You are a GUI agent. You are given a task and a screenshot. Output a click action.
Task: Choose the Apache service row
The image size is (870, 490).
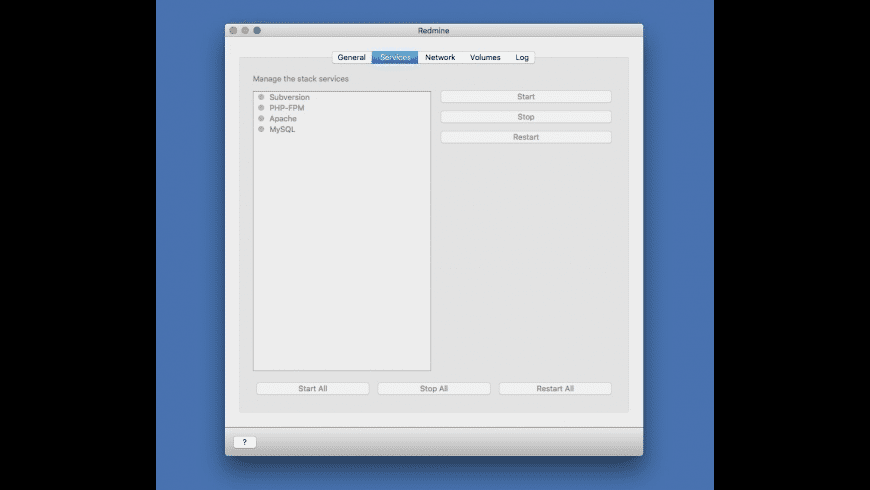tap(342, 118)
